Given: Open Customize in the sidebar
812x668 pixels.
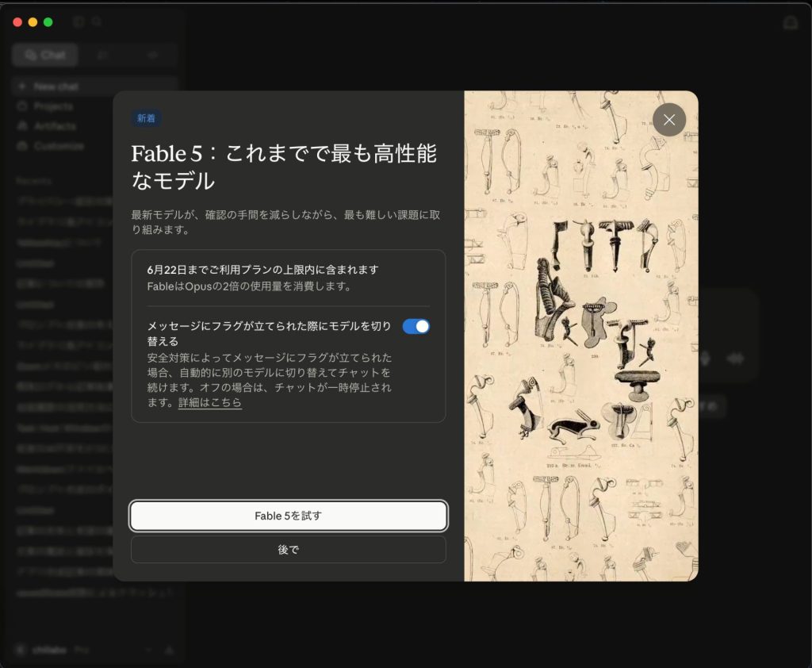Looking at the screenshot, I should point(58,146).
